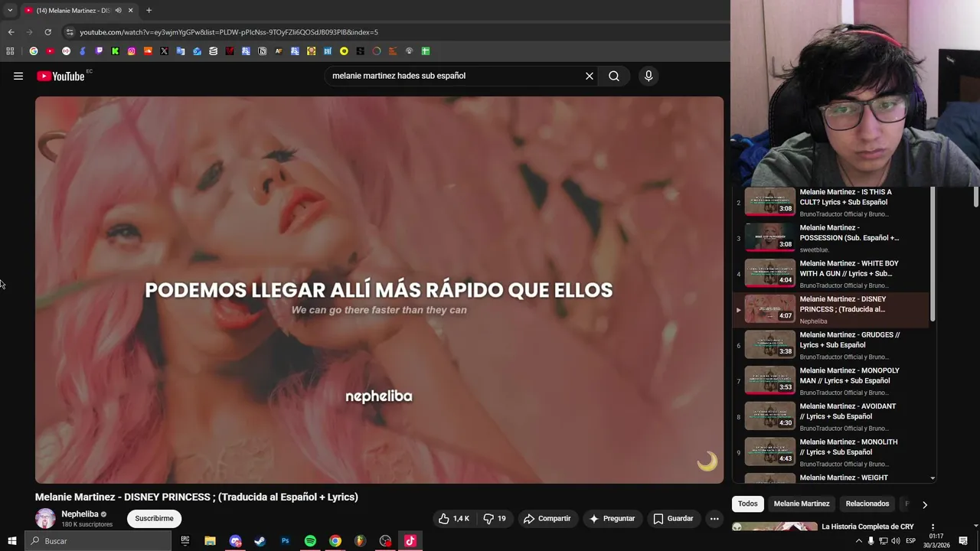Select the Relacionados filter chip
Image resolution: width=980 pixels, height=551 pixels.
pyautogui.click(x=867, y=504)
